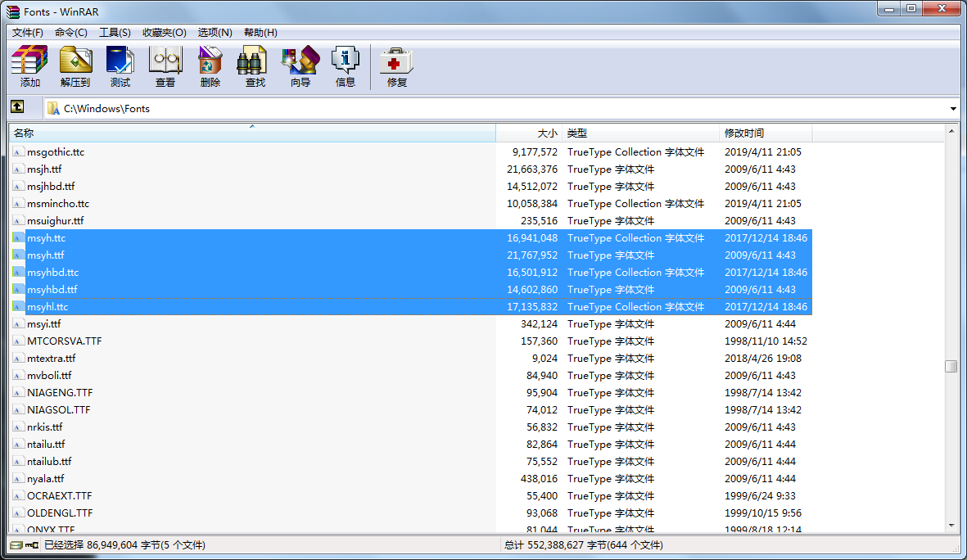Launch the Wizard (向导) toolbar icon

[300, 66]
